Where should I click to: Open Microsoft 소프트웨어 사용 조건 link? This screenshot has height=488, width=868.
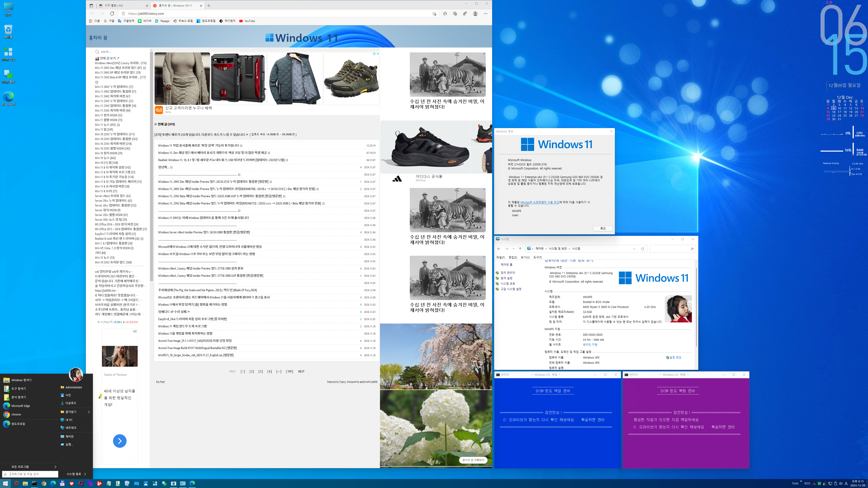[x=540, y=202]
